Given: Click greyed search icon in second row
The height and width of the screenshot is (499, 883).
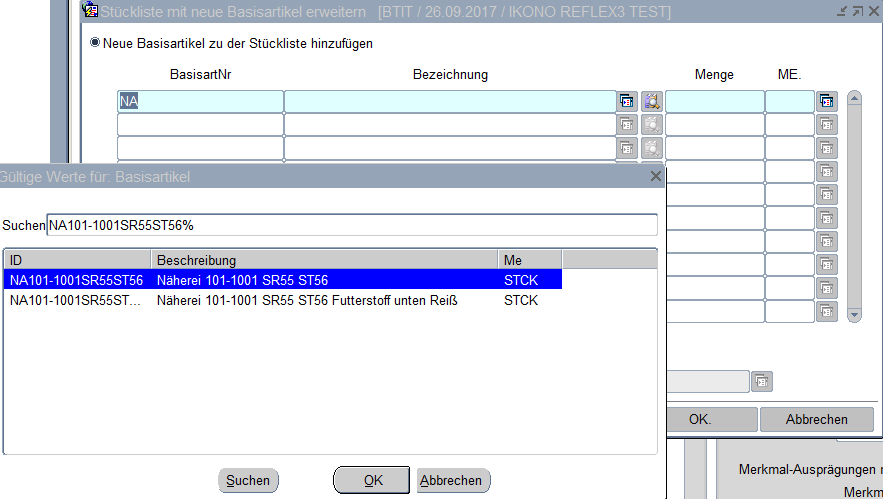Looking at the screenshot, I should coord(652,125).
